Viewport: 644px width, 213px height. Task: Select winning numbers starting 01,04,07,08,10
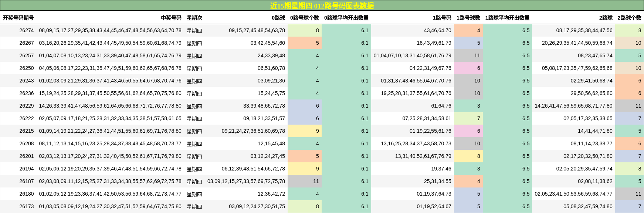[x=110, y=55]
